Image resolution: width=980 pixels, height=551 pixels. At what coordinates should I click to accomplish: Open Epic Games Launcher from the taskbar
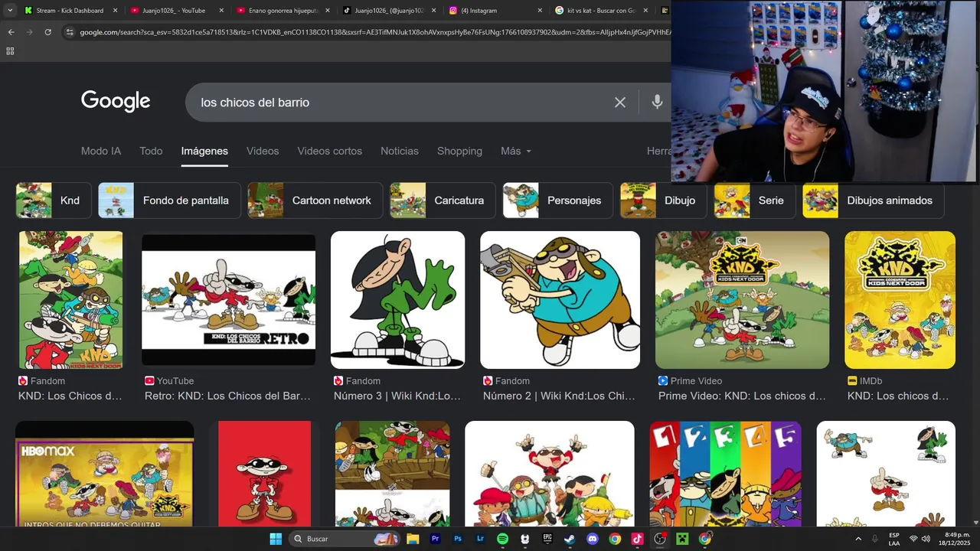(x=547, y=539)
